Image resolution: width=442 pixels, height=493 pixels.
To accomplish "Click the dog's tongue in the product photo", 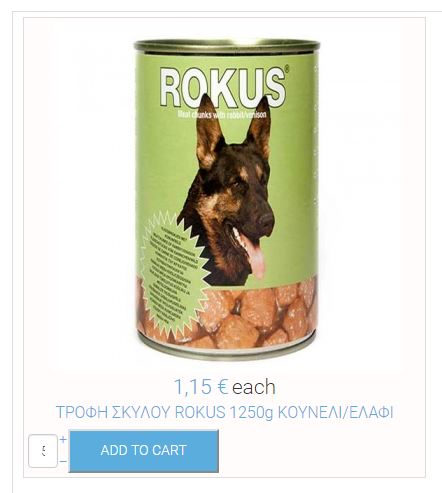I will click(x=256, y=258).
